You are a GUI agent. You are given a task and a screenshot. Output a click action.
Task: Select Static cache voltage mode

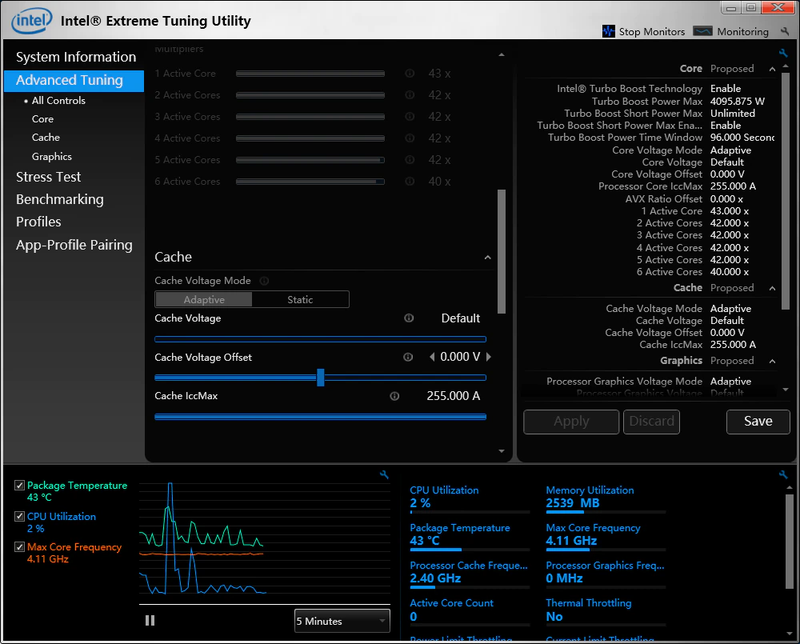[300, 300]
